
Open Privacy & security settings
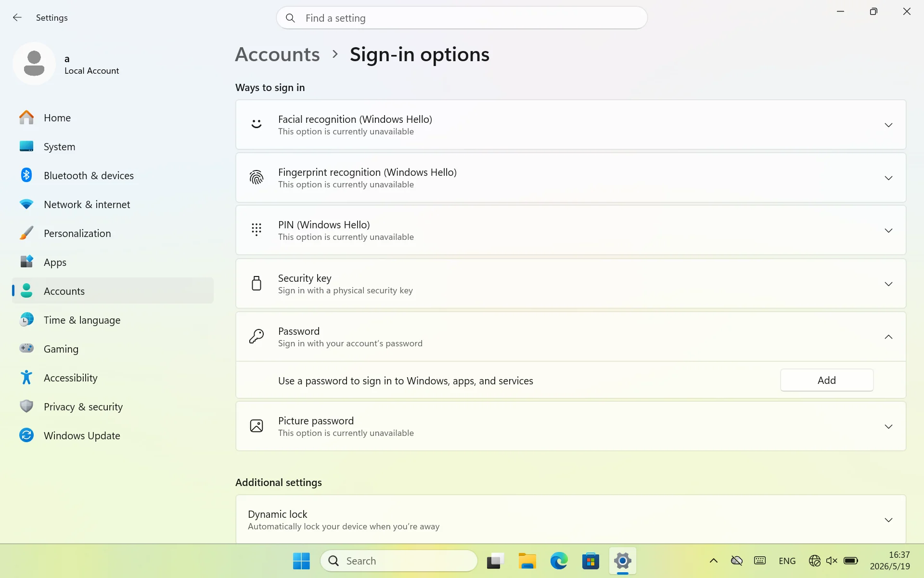[x=113, y=407]
